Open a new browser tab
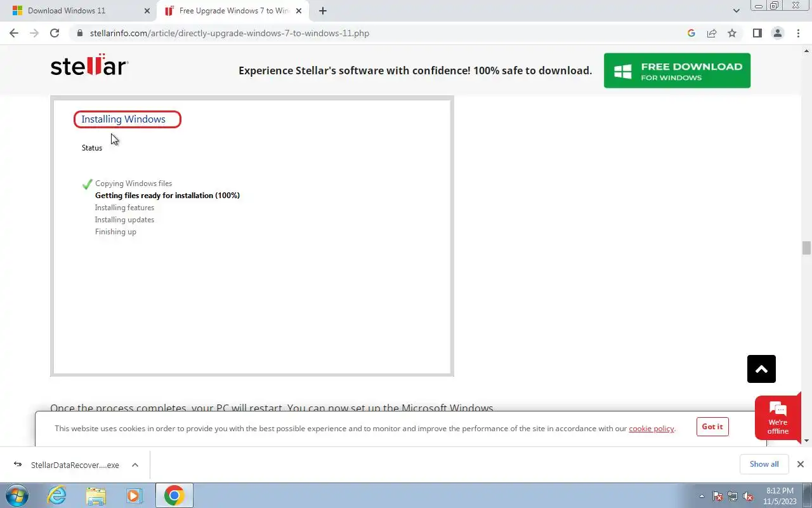 click(x=323, y=11)
